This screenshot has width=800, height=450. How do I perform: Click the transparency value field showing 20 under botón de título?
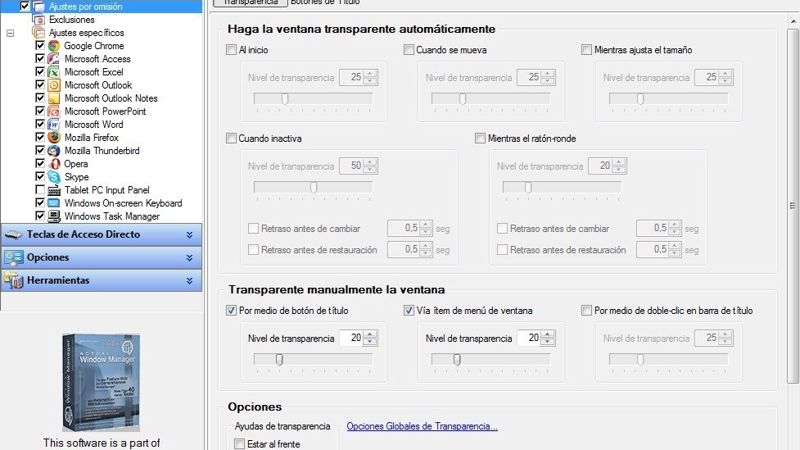pyautogui.click(x=351, y=338)
